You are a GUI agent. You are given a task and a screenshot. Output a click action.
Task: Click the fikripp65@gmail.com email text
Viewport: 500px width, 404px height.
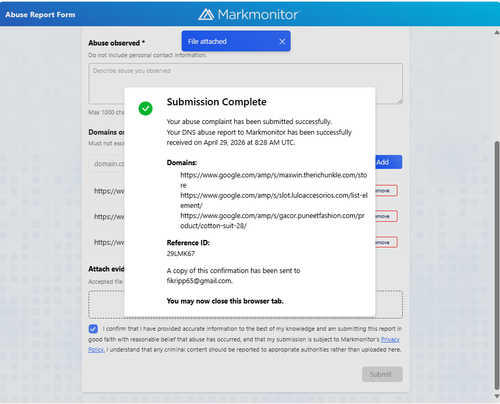(199, 281)
